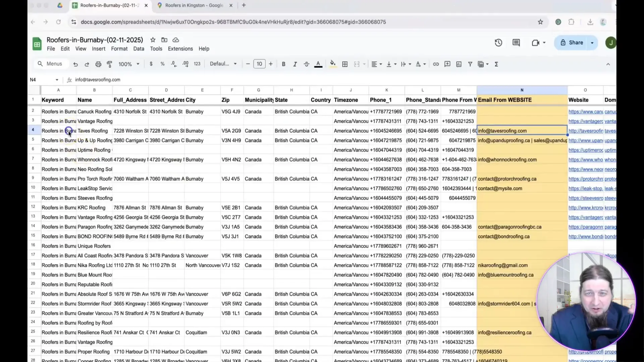Open fill color bucket
This screenshot has width=644, height=362.
pyautogui.click(x=333, y=64)
